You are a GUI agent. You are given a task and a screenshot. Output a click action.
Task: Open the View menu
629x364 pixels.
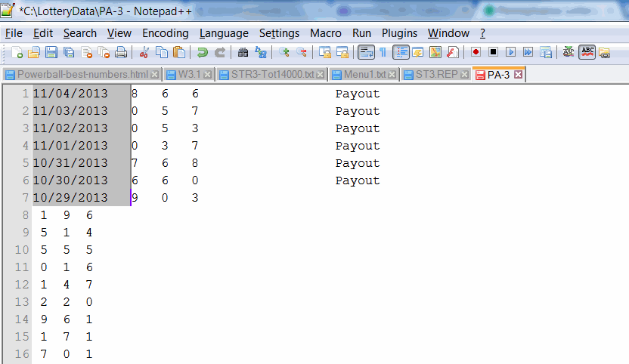click(x=119, y=33)
